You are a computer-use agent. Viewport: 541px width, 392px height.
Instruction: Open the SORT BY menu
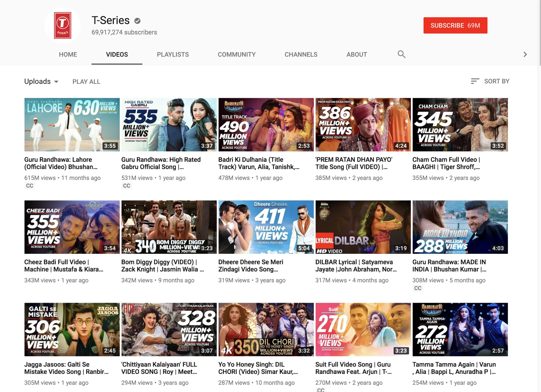(490, 81)
